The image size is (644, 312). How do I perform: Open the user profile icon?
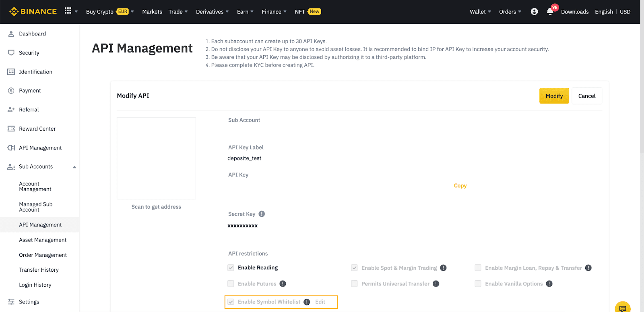click(x=534, y=12)
